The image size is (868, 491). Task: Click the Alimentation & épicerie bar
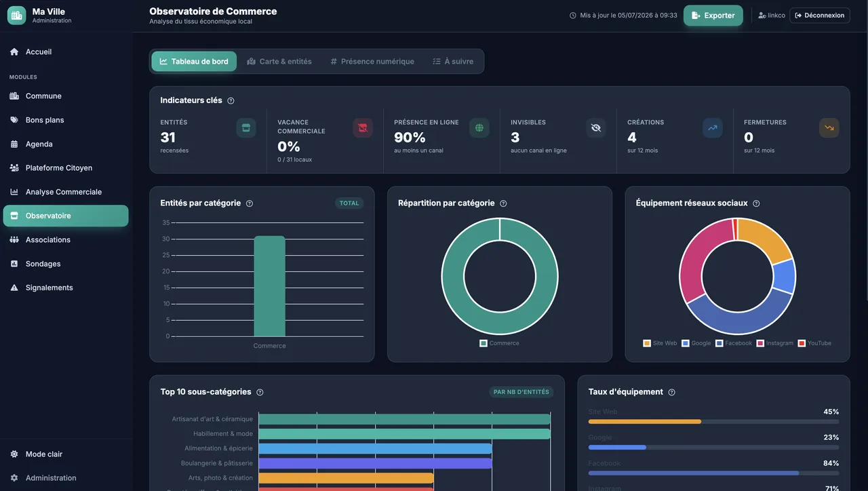coord(375,448)
